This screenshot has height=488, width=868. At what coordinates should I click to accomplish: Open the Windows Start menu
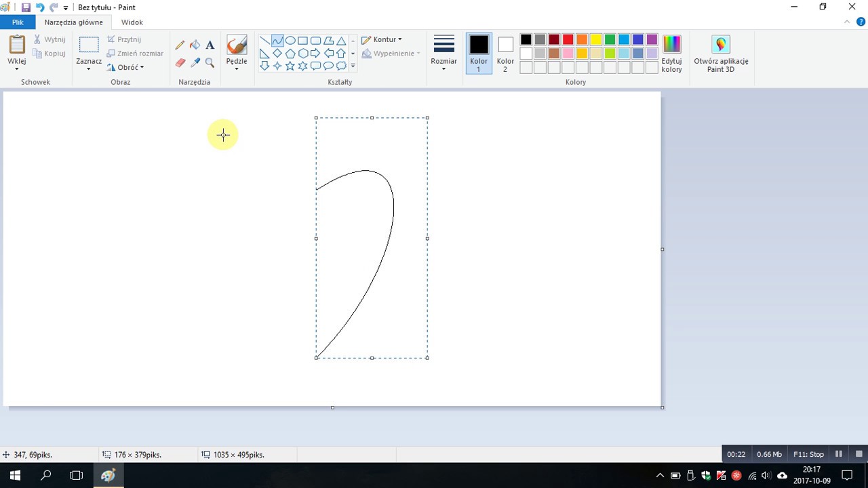[15, 475]
